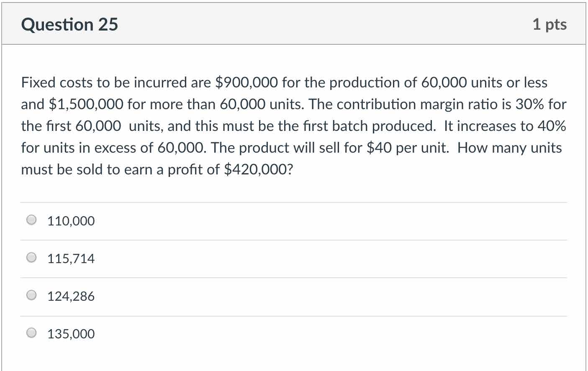588x371 pixels.
Task: Click the $900,000 amount in the question
Action: click(246, 82)
